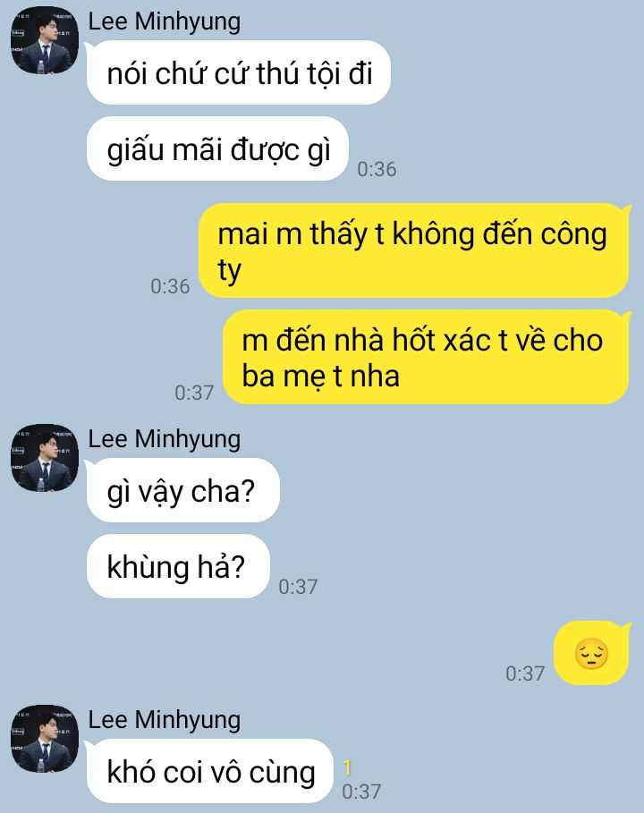Select the yellow bubble 'm đến nhà hốt xác t'

(427, 357)
